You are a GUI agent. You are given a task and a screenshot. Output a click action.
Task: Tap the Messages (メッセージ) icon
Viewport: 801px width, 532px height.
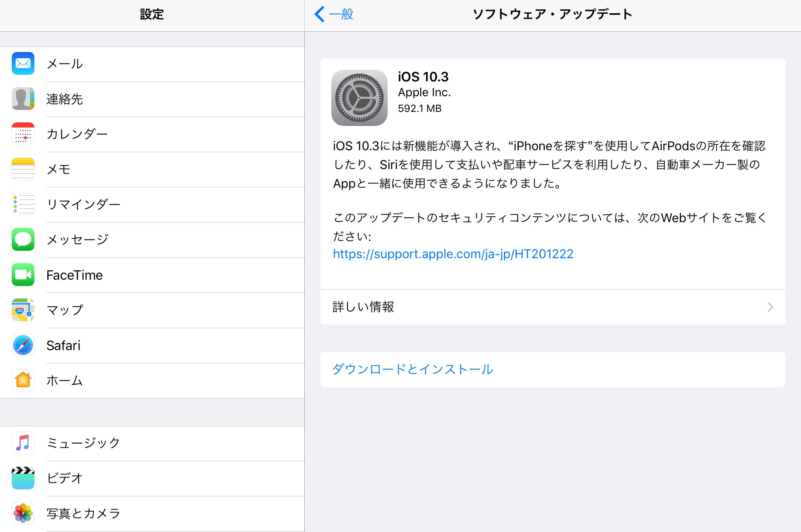click(x=23, y=239)
